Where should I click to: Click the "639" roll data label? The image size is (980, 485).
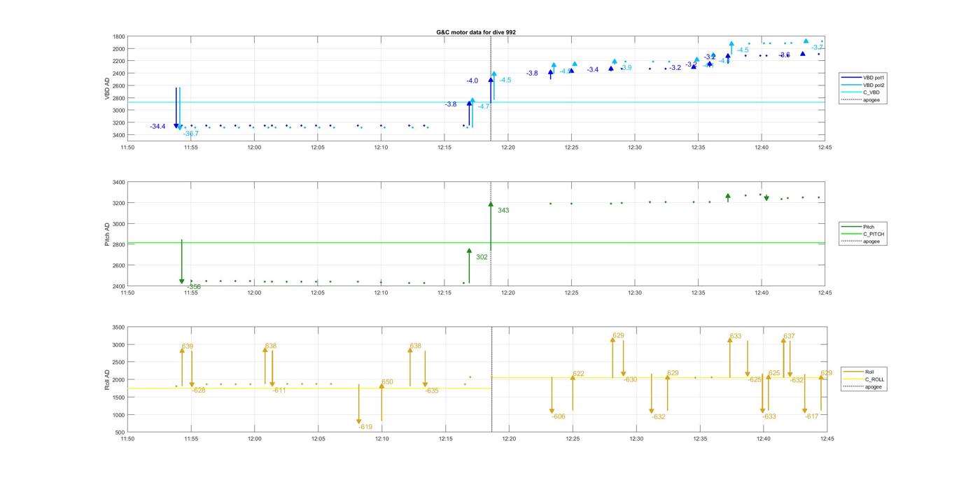click(x=187, y=346)
